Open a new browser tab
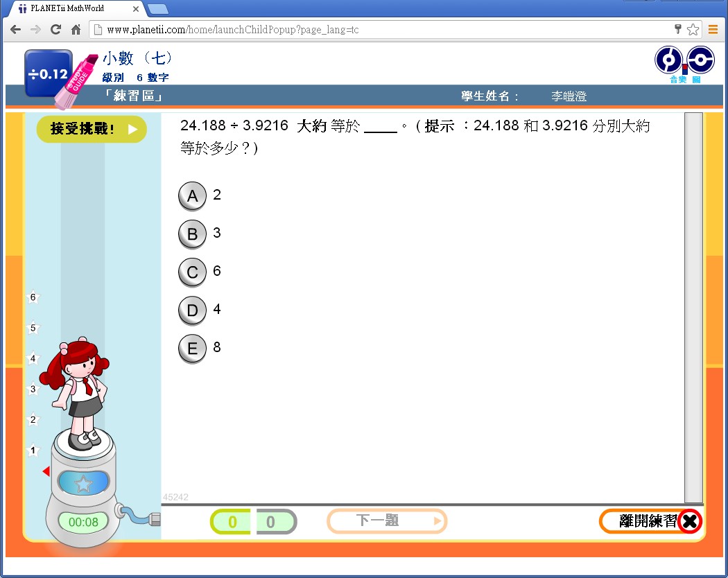 coord(158,9)
